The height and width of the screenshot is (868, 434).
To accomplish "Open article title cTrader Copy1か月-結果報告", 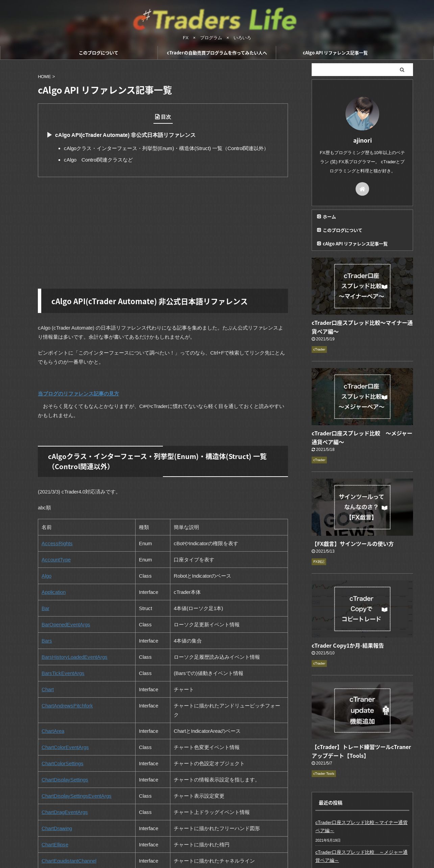I will [347, 646].
